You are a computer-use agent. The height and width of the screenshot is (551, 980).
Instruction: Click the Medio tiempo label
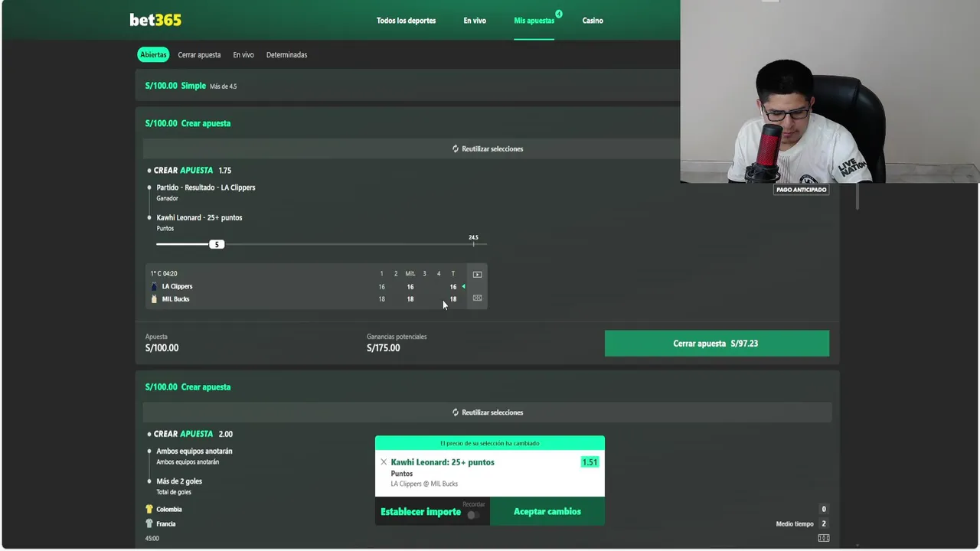click(795, 524)
